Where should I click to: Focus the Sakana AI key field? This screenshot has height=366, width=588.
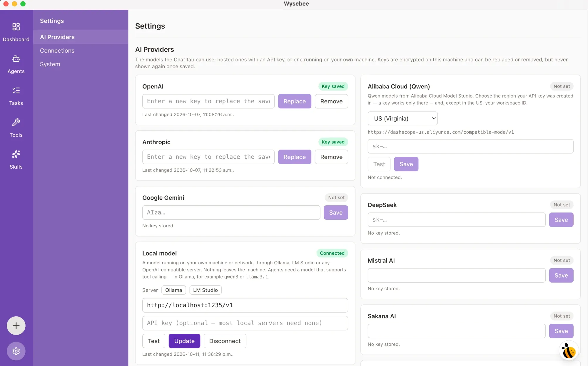click(457, 331)
